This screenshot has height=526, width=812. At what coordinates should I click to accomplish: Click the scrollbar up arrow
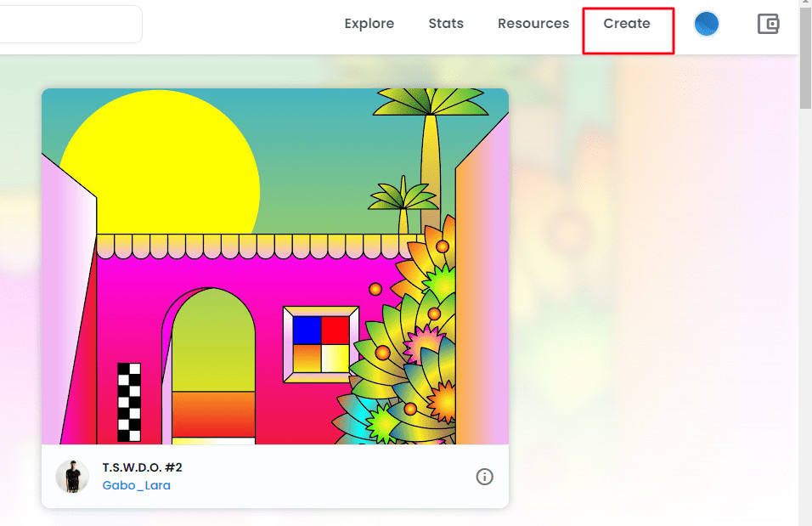(x=805, y=4)
